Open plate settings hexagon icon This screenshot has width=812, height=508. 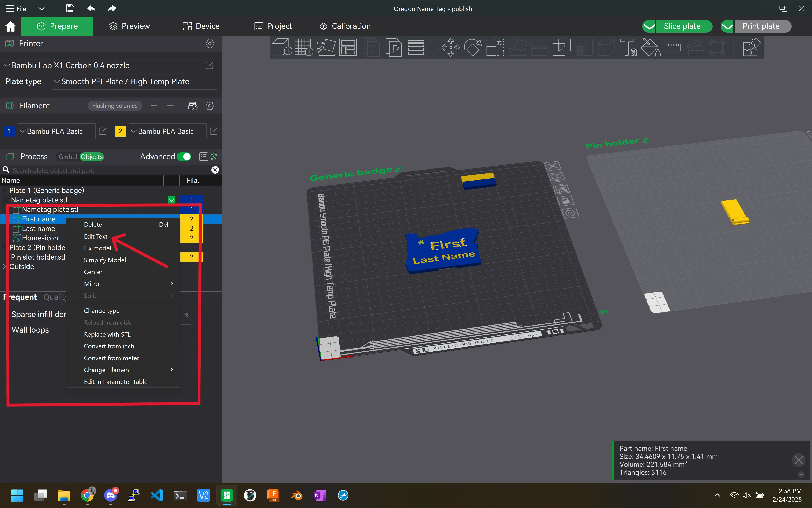(x=570, y=213)
